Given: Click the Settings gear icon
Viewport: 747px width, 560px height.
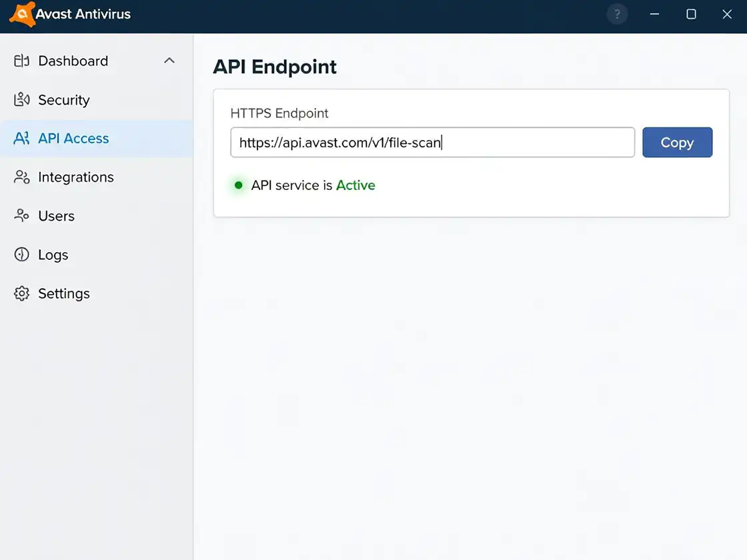Looking at the screenshot, I should coord(21,293).
